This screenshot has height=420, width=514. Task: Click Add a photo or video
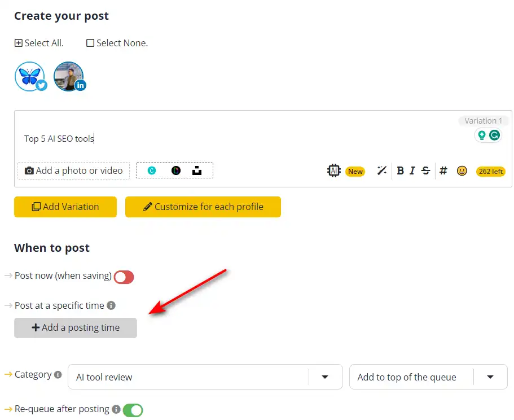tap(74, 171)
